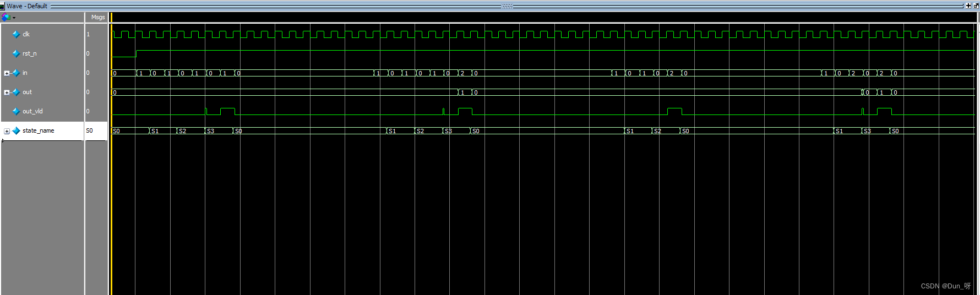Click the clk value 1 in Msgs column
The height and width of the screenshot is (295, 980).
(88, 34)
